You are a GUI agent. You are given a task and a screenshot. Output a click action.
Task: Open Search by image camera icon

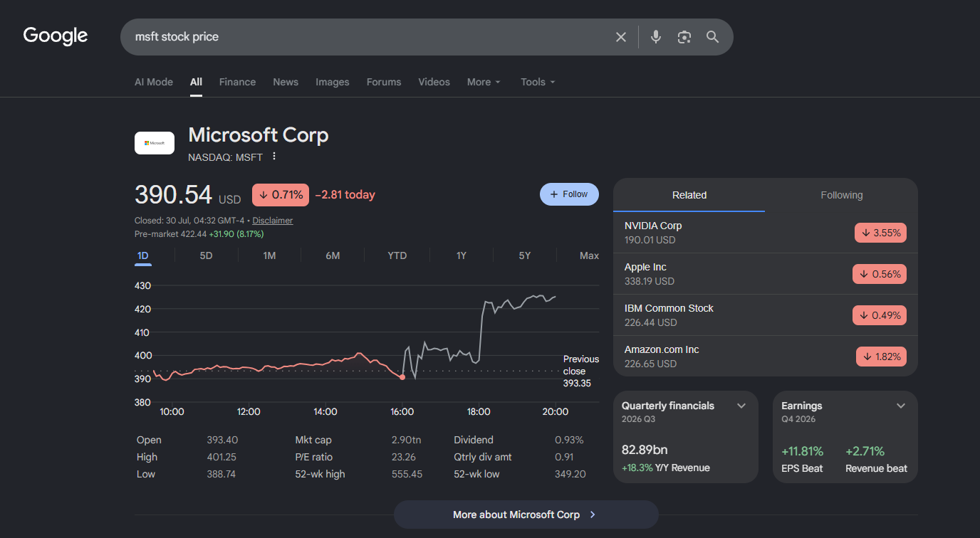click(x=684, y=37)
